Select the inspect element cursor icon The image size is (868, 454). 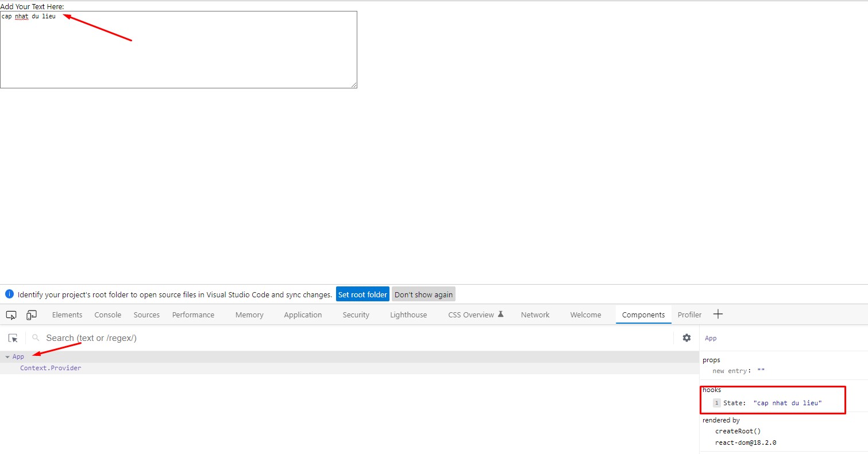click(x=10, y=315)
